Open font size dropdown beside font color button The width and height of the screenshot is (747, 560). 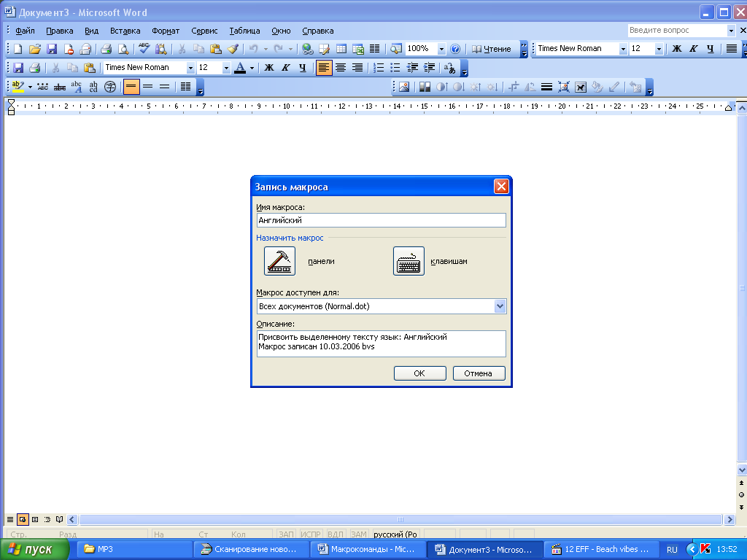pyautogui.click(x=226, y=68)
